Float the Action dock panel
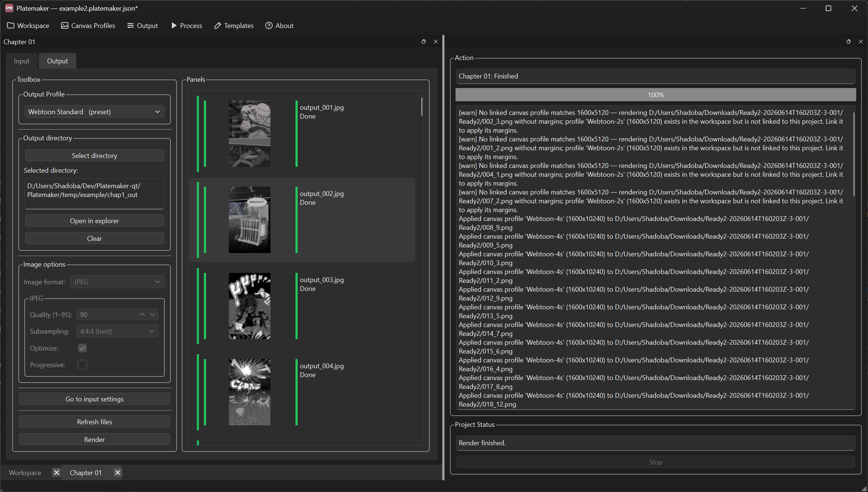The height and width of the screenshot is (492, 868). pos(848,42)
